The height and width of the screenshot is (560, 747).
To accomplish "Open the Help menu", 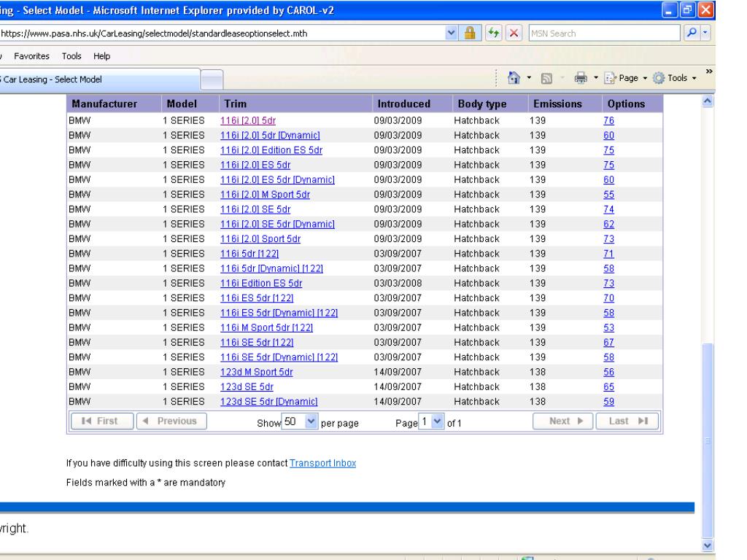I will click(101, 55).
